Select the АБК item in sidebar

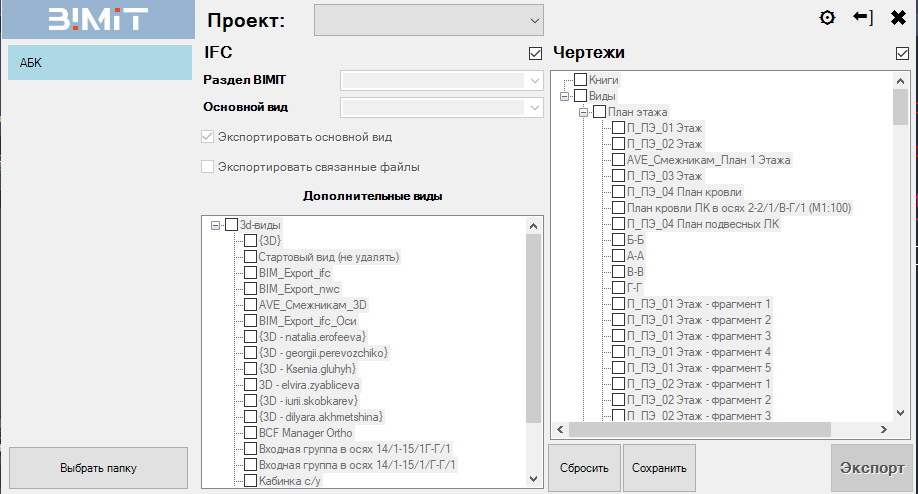pyautogui.click(x=98, y=63)
